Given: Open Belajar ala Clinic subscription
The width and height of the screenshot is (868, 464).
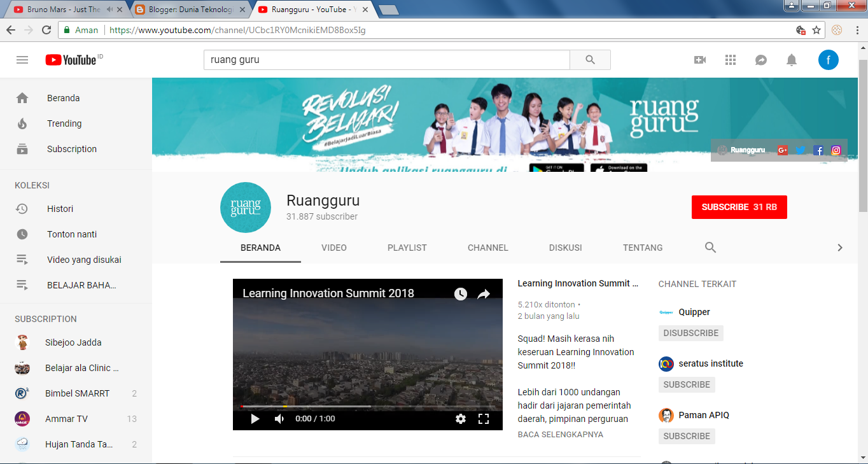Looking at the screenshot, I should tap(76, 368).
